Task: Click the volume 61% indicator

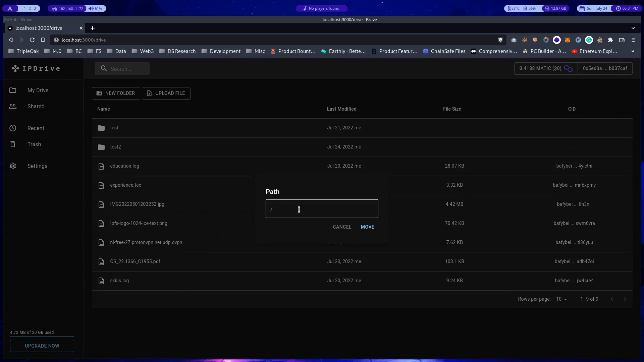Action: click(95, 8)
